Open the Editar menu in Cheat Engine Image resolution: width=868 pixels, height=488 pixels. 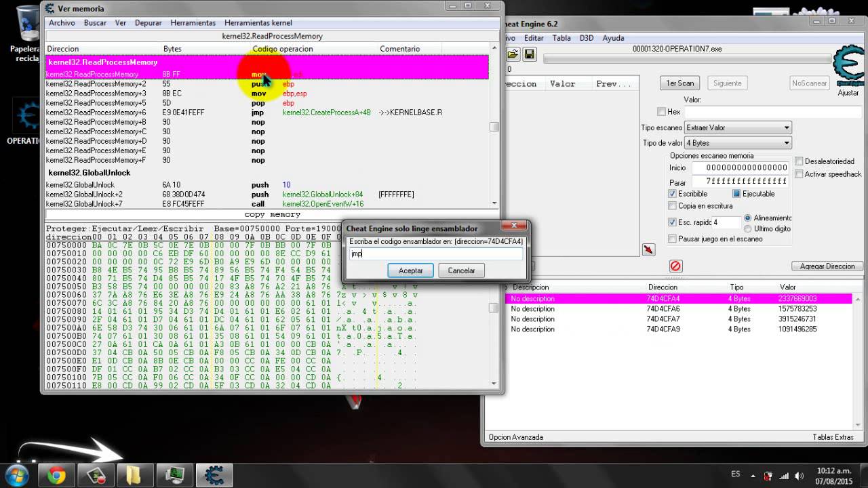[534, 38]
